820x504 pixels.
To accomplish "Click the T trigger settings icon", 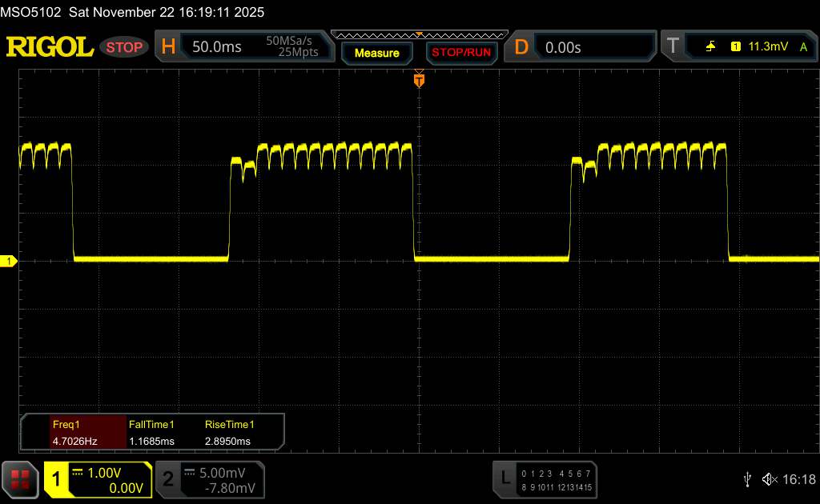I will [x=673, y=47].
